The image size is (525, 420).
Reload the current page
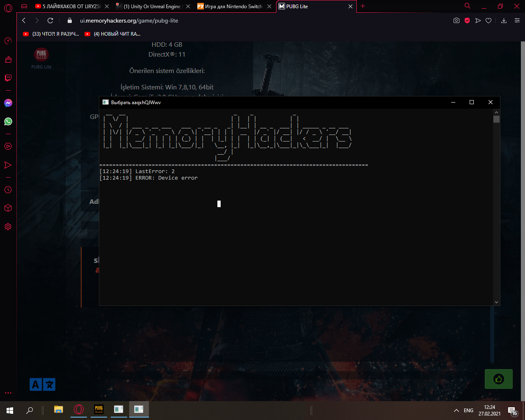50,21
